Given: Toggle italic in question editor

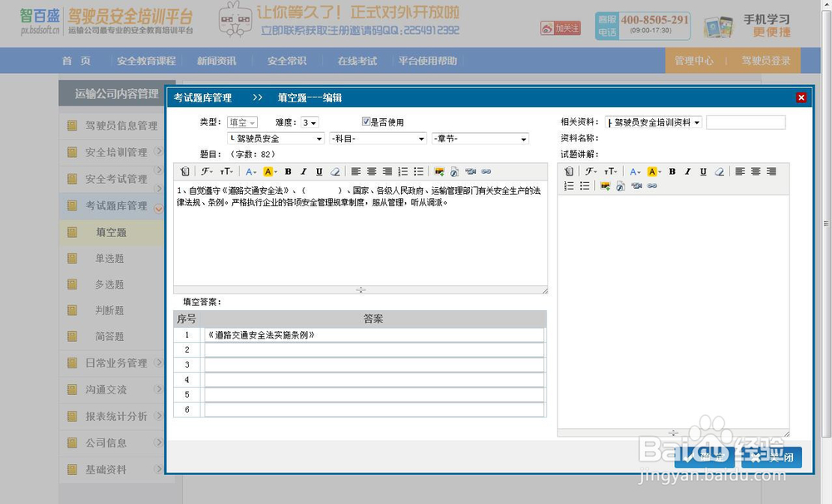Looking at the screenshot, I should [x=304, y=171].
